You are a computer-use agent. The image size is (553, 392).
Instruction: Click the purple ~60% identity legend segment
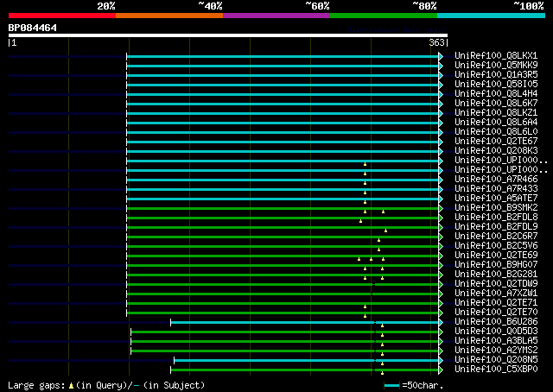pyautogui.click(x=276, y=16)
